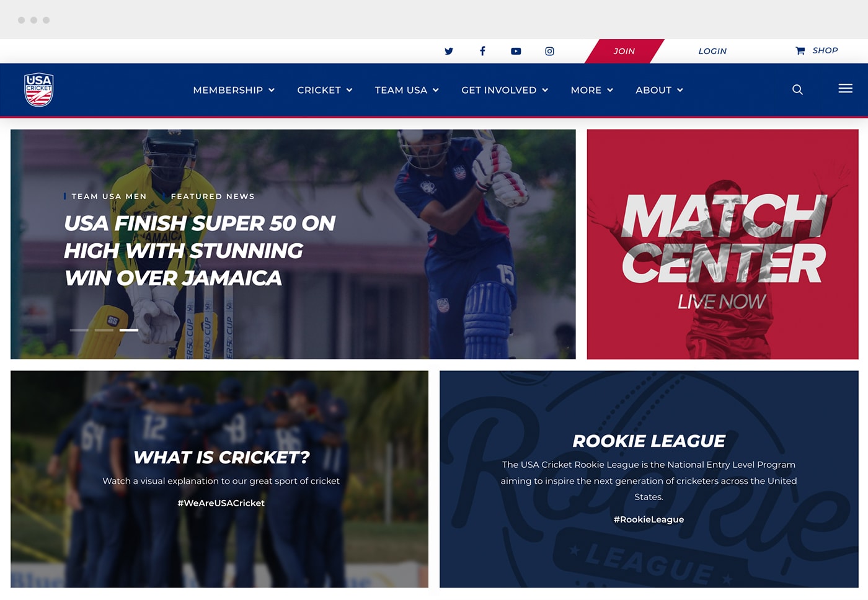This screenshot has height=600, width=868.
Task: Open the What Is Cricket? card
Action: click(219, 479)
